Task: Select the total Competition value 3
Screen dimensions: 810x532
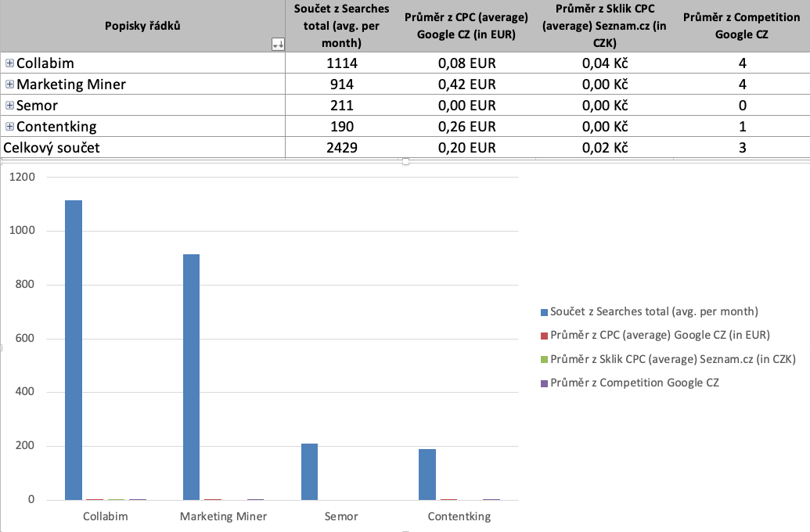Action: [742, 148]
